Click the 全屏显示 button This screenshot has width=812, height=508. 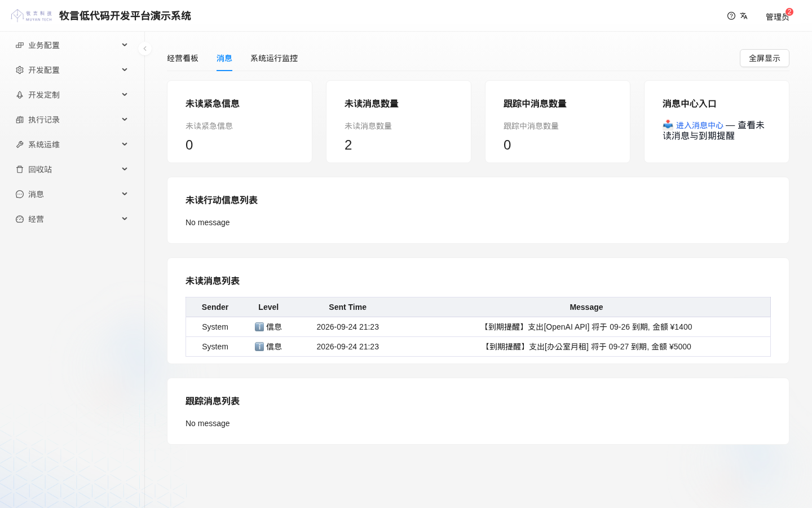[765, 58]
